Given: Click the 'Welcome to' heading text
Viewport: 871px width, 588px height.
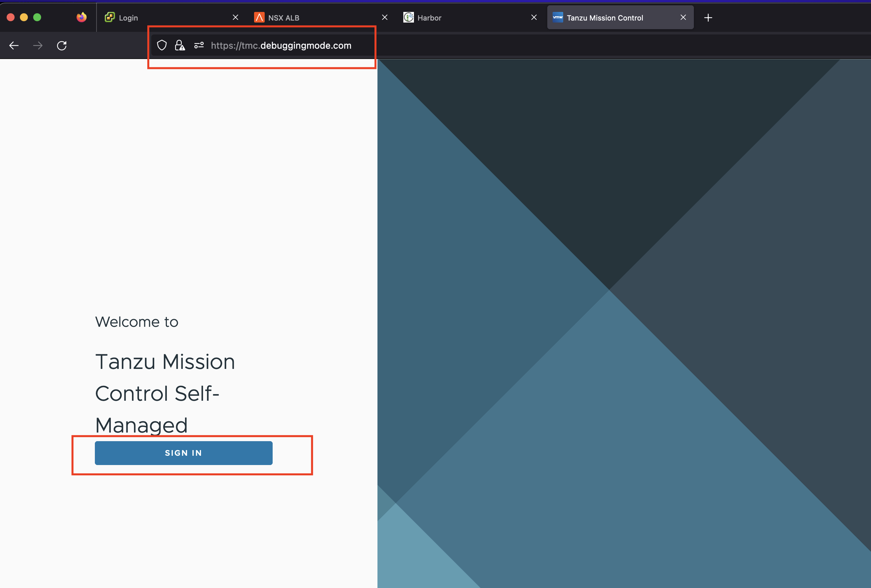Looking at the screenshot, I should pyautogui.click(x=137, y=322).
